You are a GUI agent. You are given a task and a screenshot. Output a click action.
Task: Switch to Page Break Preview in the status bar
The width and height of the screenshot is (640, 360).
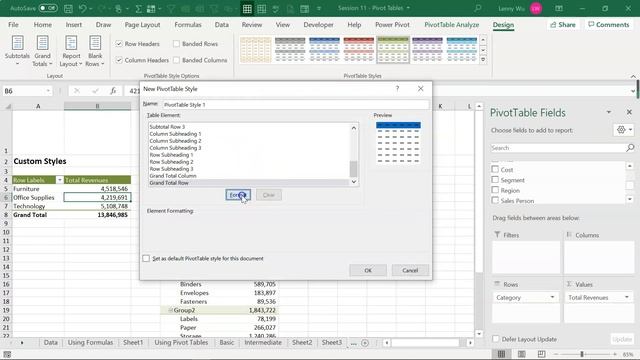[x=541, y=354]
